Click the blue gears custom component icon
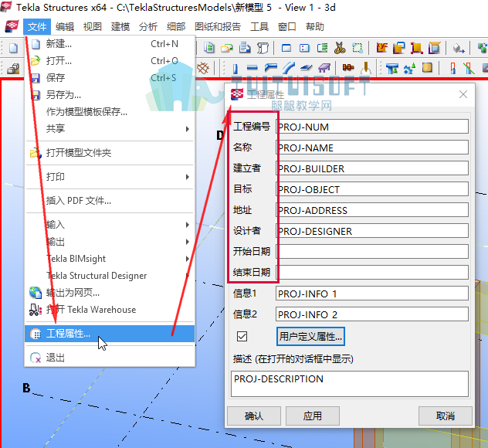 point(409,68)
